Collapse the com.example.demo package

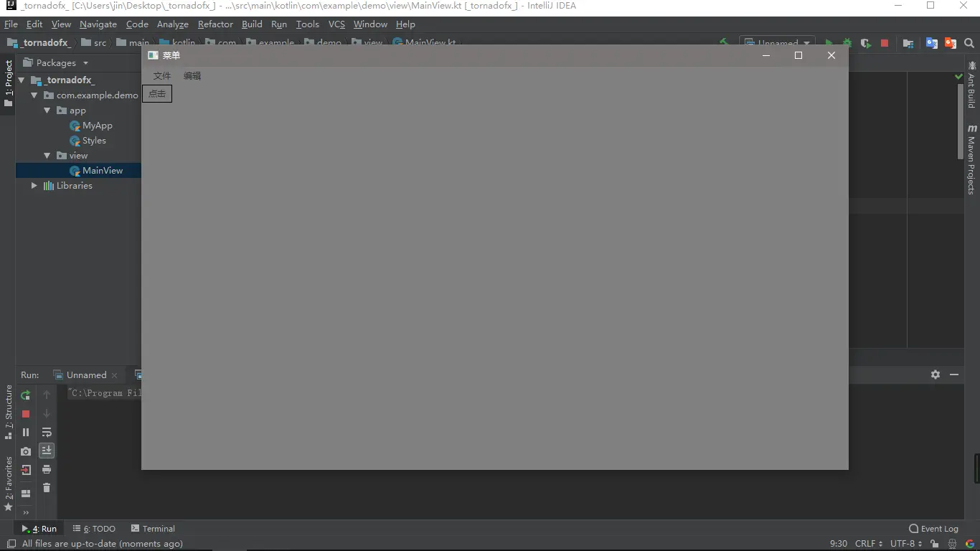click(x=34, y=95)
